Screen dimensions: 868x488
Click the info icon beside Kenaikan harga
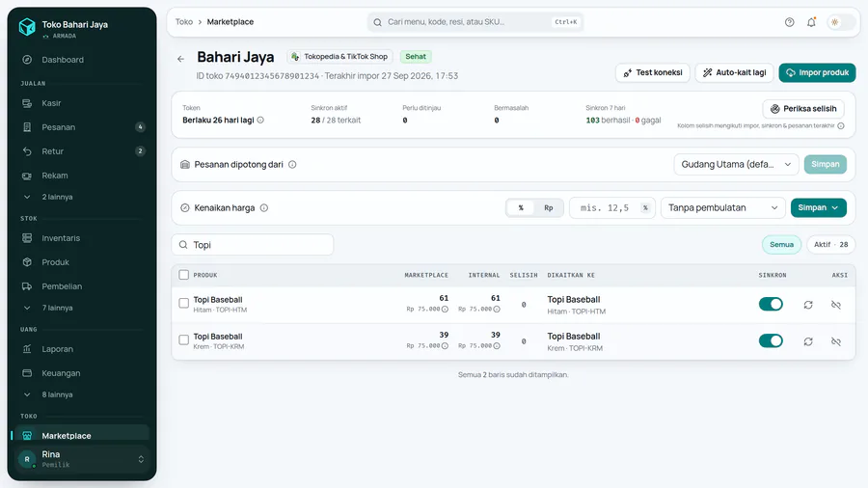tap(264, 208)
